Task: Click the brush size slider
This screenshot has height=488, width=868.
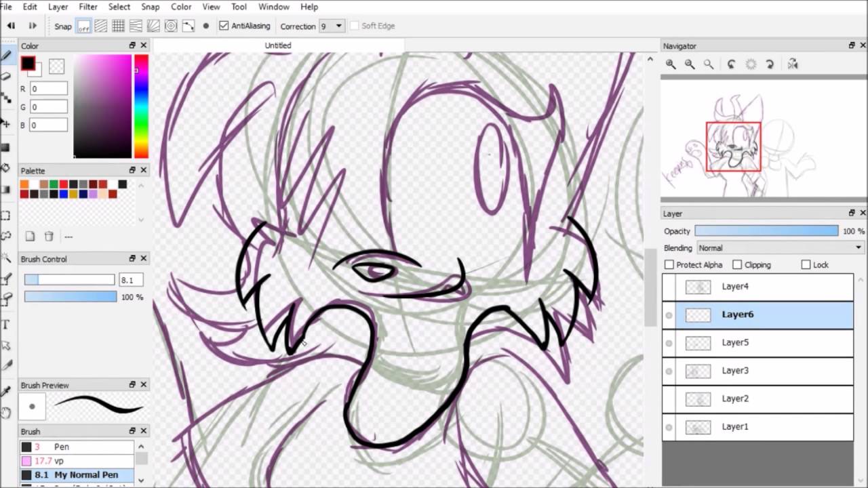Action: pyautogui.click(x=70, y=280)
